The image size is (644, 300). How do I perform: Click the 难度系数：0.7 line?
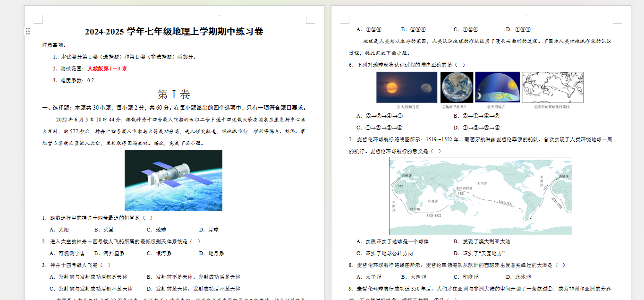pyautogui.click(x=73, y=80)
